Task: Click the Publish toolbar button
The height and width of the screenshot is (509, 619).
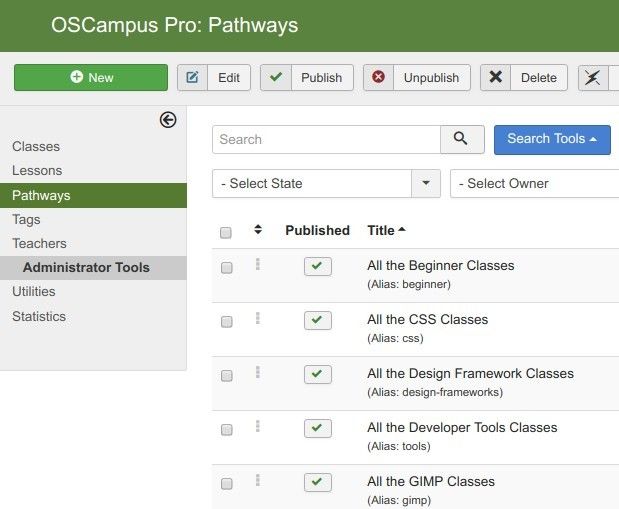Action: click(x=307, y=77)
